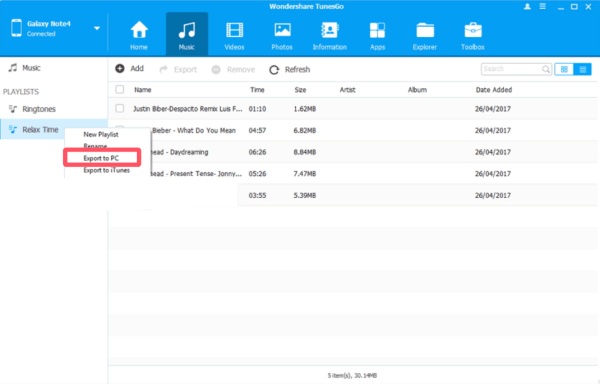This screenshot has width=600, height=384.
Task: Select the What Do You Mean song
Action: tap(194, 130)
